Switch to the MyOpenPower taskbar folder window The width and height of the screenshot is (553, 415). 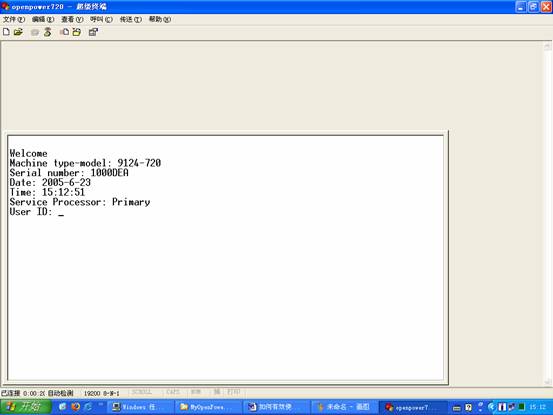tap(208, 407)
